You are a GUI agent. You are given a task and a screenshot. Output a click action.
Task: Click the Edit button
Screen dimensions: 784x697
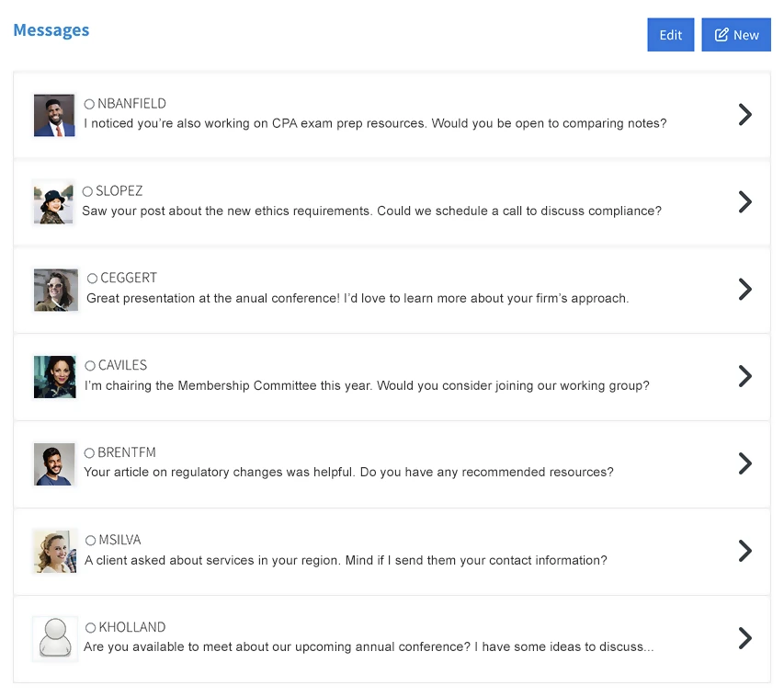point(670,34)
